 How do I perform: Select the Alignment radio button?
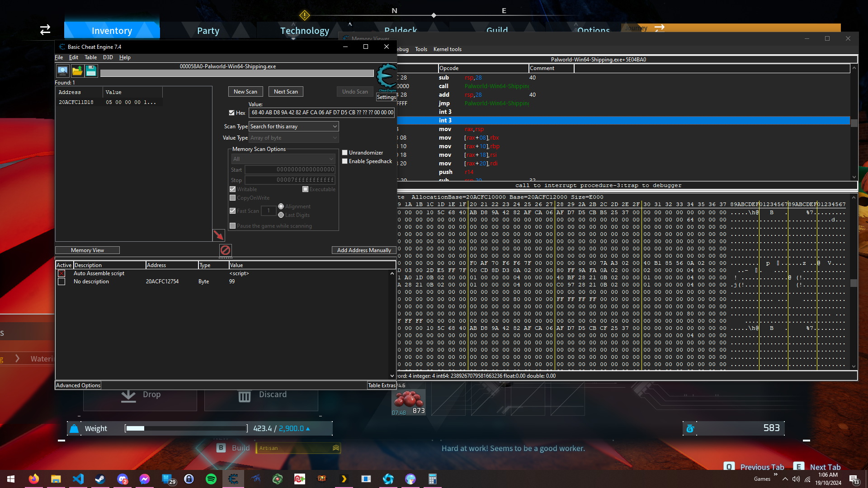click(x=281, y=206)
